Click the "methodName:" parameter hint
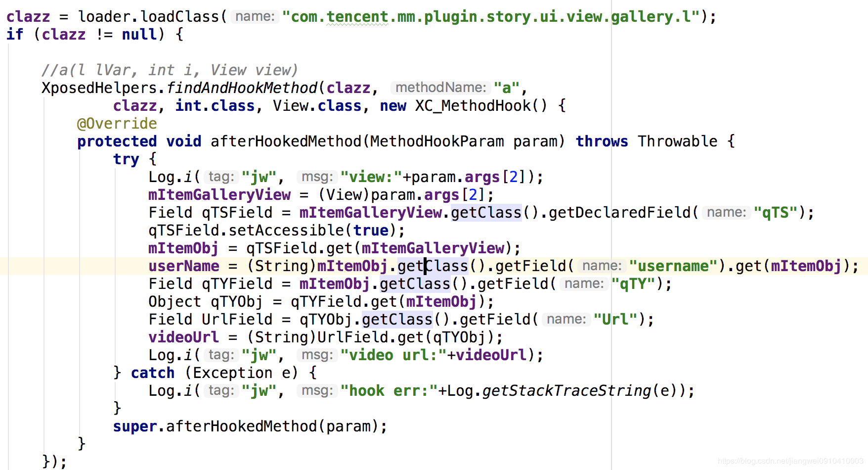Screen dimensions: 868x470 (x=441, y=88)
